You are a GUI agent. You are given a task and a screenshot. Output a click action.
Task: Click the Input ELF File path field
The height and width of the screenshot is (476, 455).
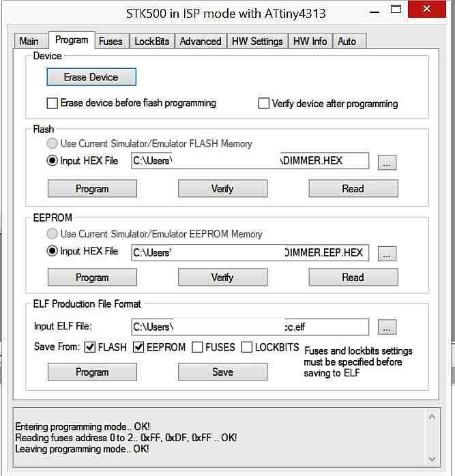pyautogui.click(x=250, y=327)
